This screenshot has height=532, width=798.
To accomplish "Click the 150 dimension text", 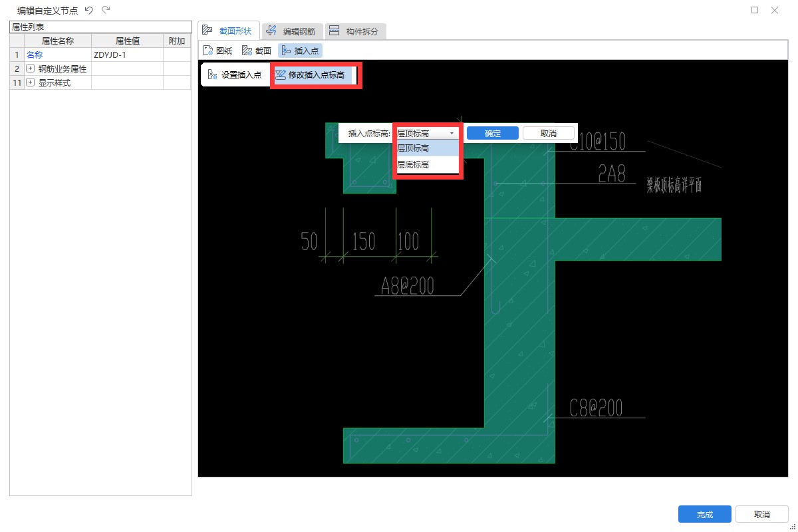I will [364, 241].
